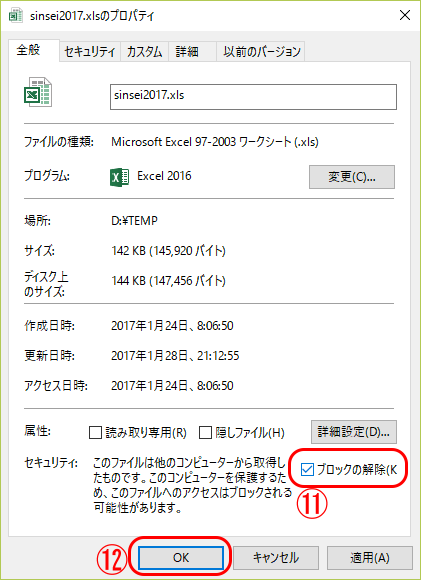
Task: Open the カスタム tab
Action: point(145,52)
